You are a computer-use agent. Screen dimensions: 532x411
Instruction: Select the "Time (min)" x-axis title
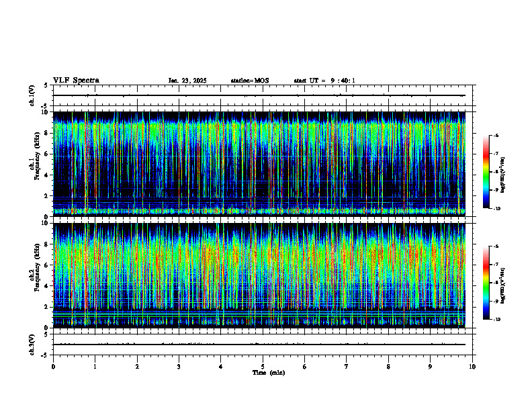269,373
